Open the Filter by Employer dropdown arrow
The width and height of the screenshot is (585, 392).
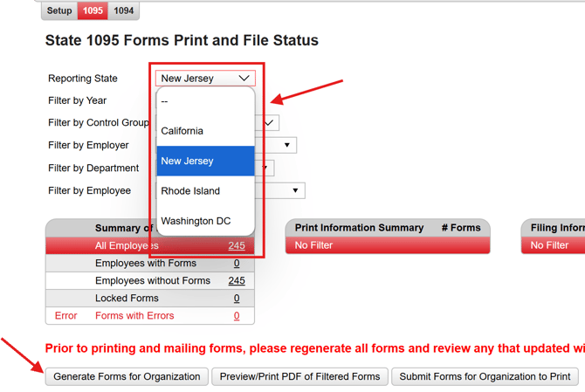[x=286, y=145]
